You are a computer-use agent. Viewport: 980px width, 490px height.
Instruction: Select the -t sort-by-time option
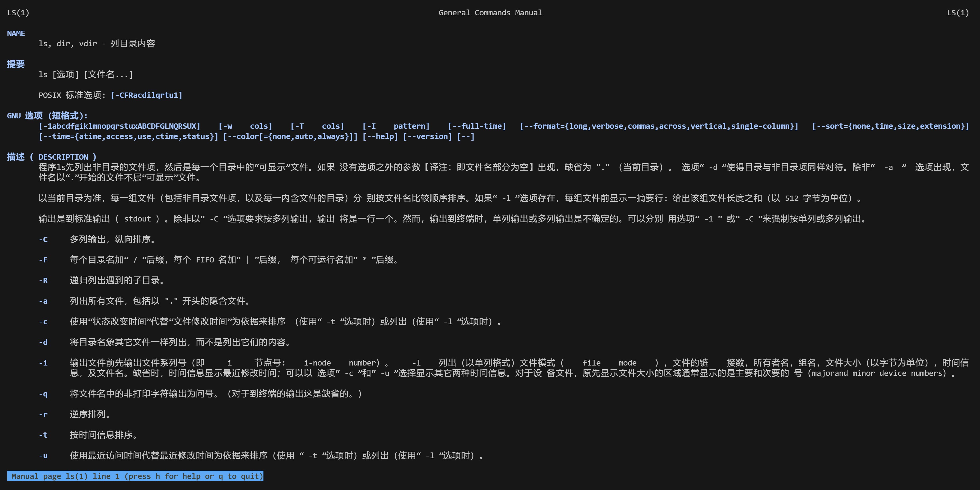43,435
